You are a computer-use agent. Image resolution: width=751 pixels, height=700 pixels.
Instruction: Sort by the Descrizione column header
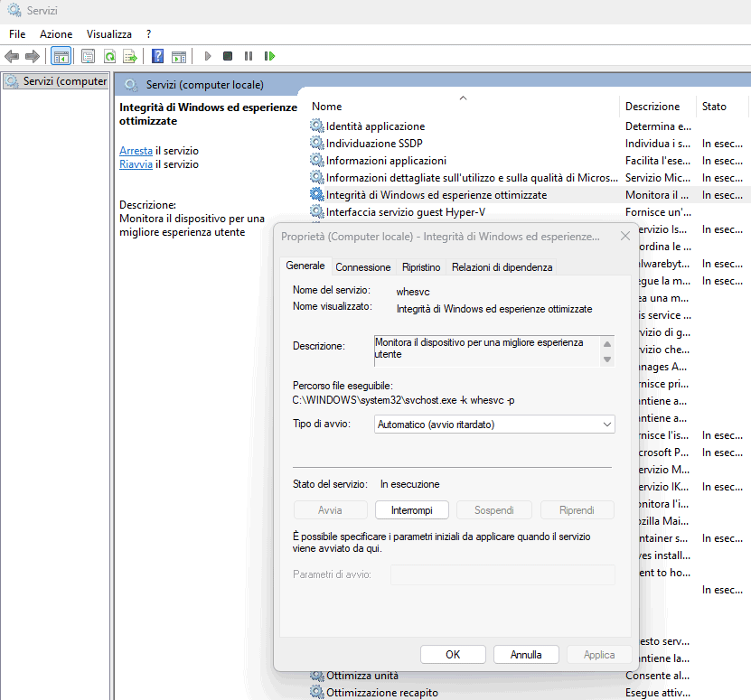[658, 107]
